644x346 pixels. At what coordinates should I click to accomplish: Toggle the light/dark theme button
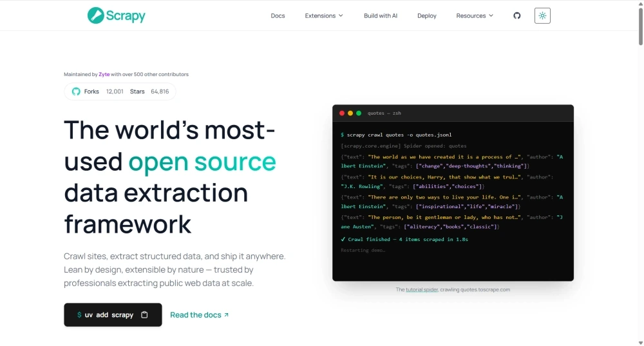click(542, 15)
